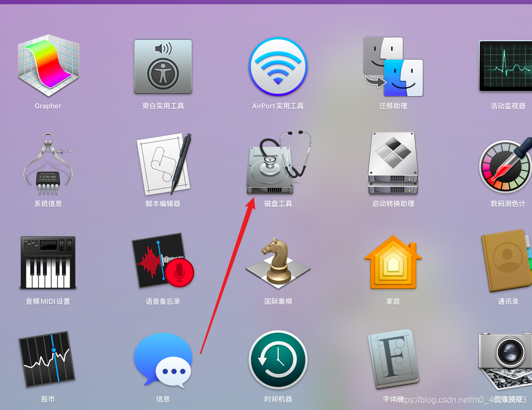Launch 迁移助理 Migration Assistant icon
This screenshot has width=532, height=410.
(393, 67)
